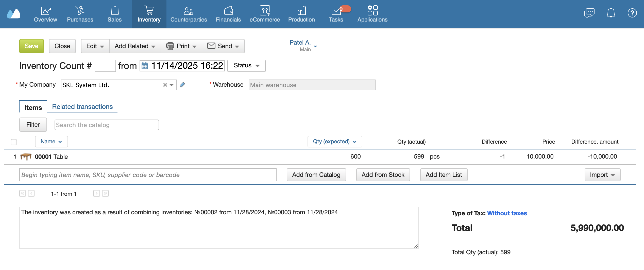Go to next page of items
644x270 pixels.
[97, 194]
